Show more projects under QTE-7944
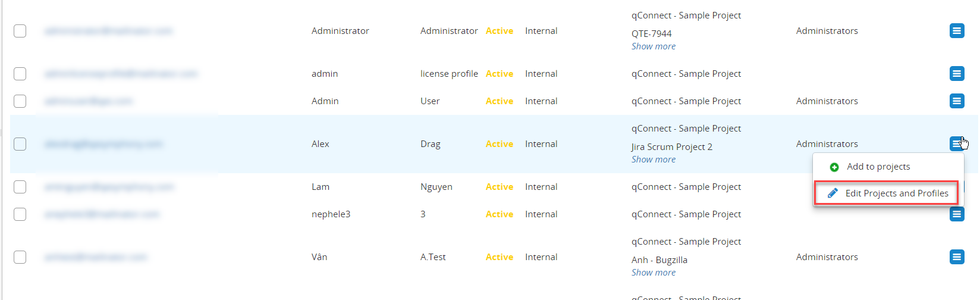The height and width of the screenshot is (300, 980). [x=653, y=46]
